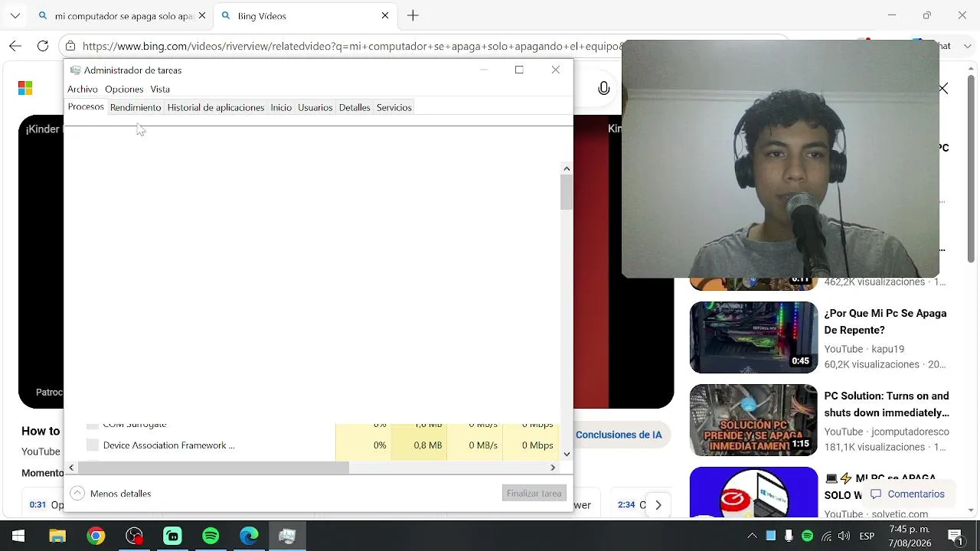
Task: Jump to the 0:31 moment marker
Action: point(38,505)
